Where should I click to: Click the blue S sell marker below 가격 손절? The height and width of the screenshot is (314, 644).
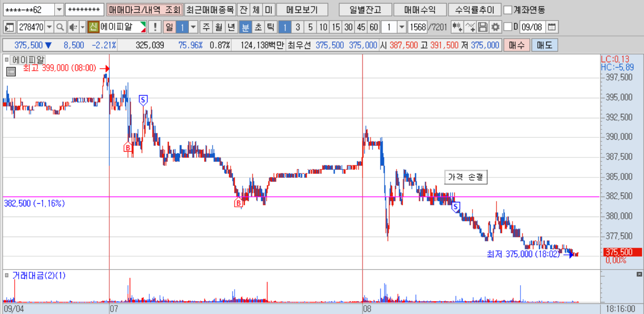pos(456,207)
